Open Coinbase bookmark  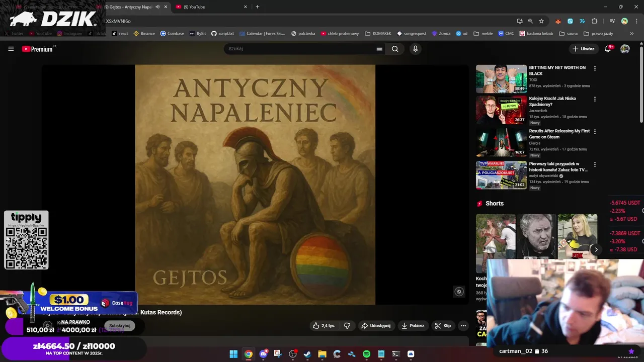(172, 34)
